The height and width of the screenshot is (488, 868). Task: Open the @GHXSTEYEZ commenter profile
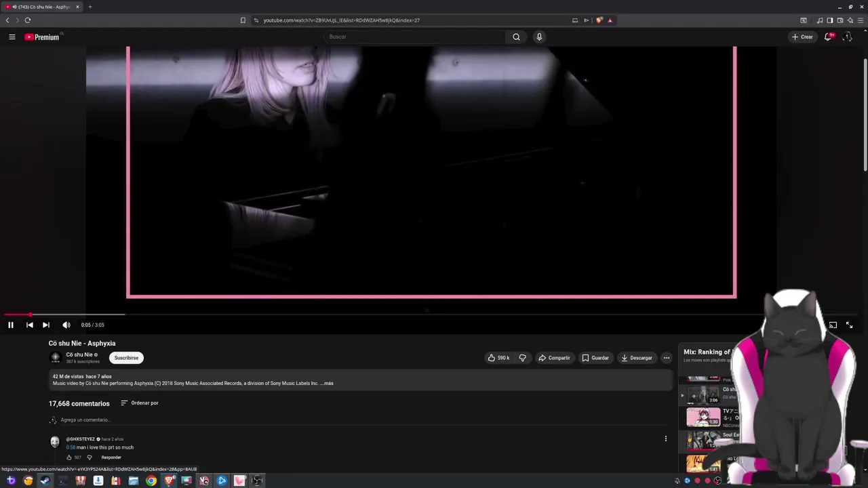(81, 439)
